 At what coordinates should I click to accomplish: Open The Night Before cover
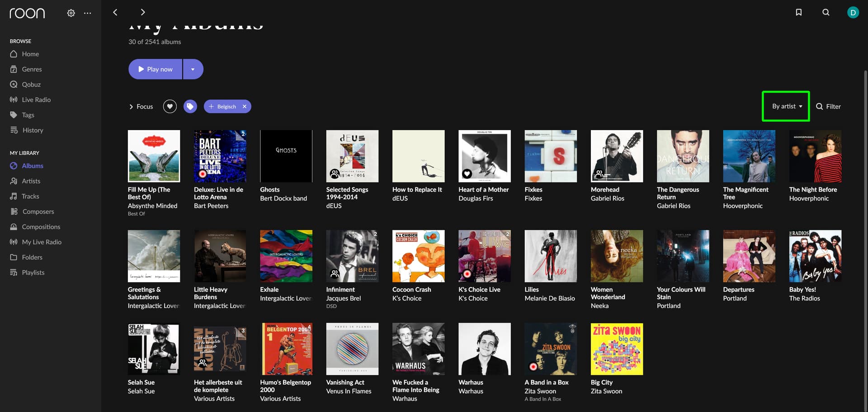(x=816, y=156)
